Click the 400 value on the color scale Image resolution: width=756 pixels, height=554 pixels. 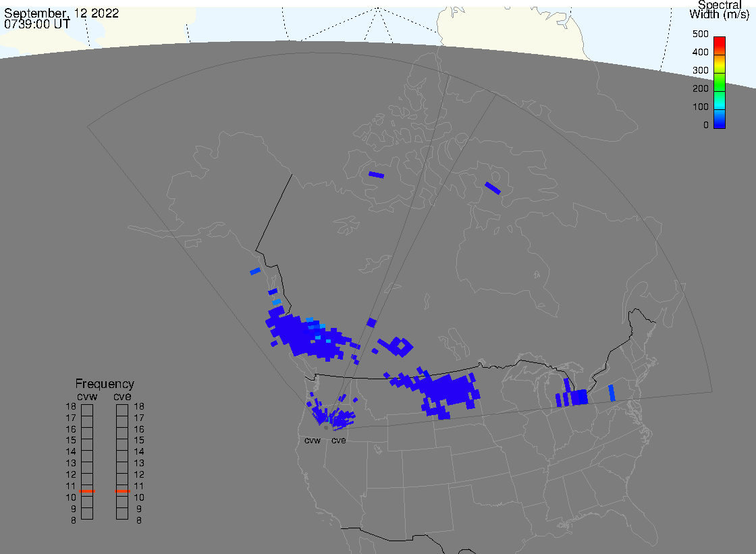tap(700, 52)
